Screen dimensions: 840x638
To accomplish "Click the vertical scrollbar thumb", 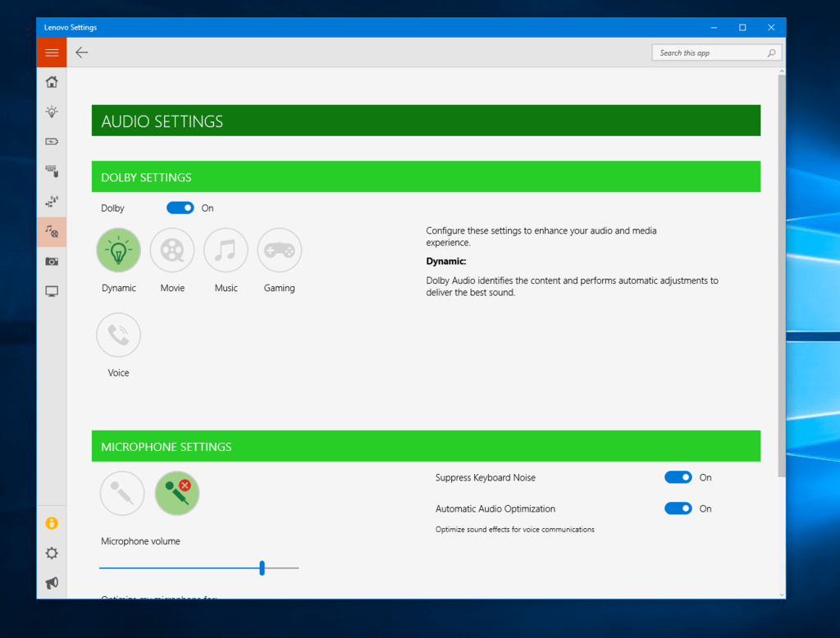I will (782, 276).
